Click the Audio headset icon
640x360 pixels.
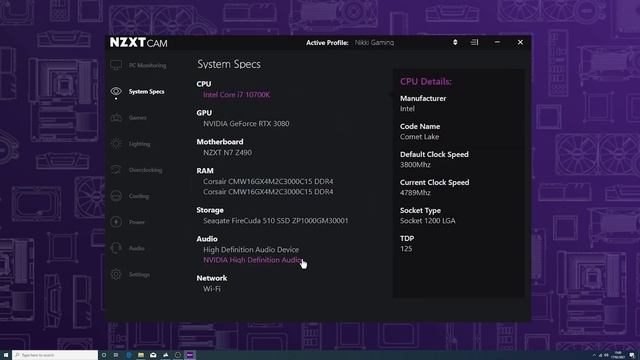pos(116,248)
